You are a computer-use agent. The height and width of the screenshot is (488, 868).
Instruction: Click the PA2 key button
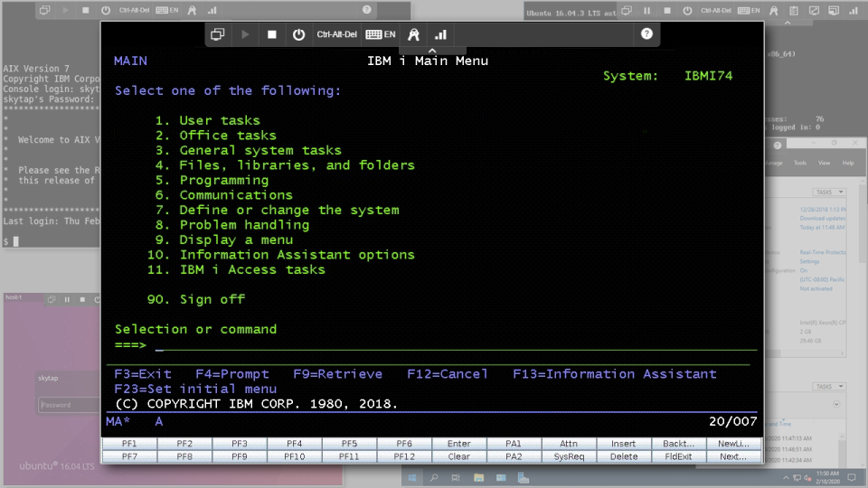[514, 456]
